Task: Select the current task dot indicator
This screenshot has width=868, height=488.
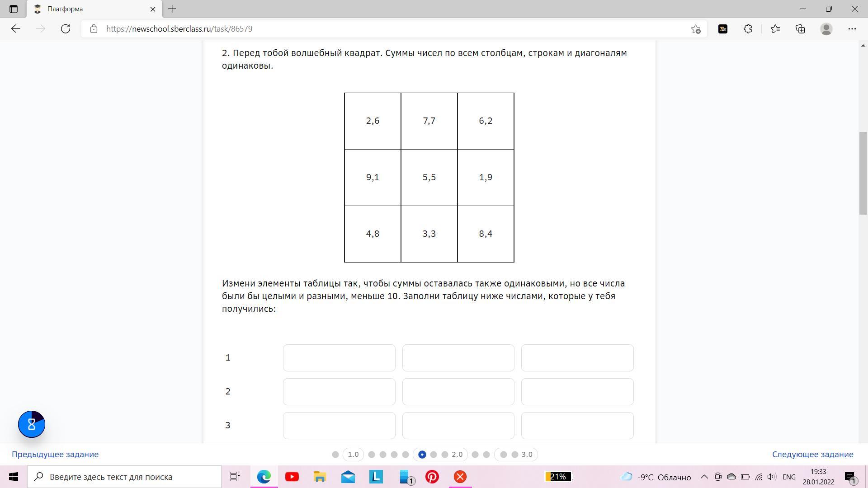Action: 422,455
